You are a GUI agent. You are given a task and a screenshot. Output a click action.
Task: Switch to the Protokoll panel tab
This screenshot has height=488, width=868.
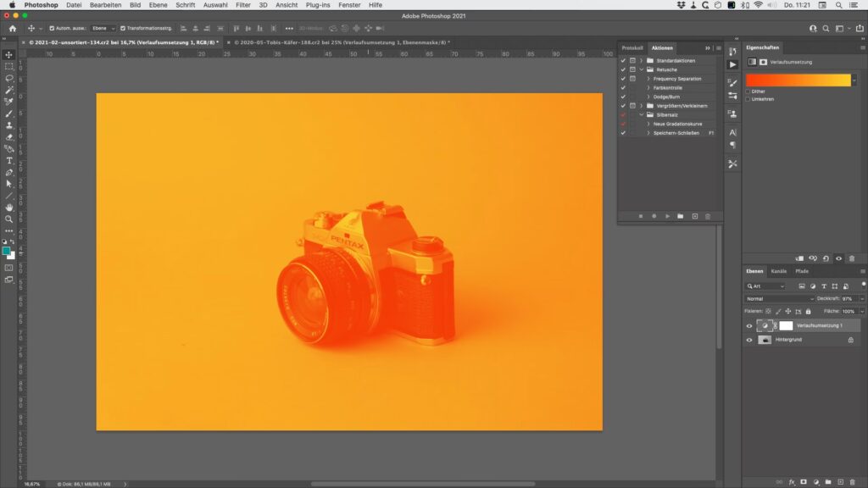[632, 47]
